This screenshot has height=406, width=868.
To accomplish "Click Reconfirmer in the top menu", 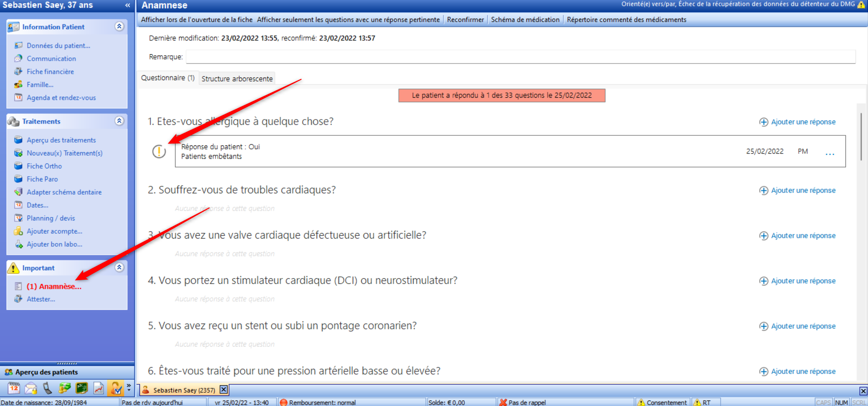I will click(x=465, y=19).
